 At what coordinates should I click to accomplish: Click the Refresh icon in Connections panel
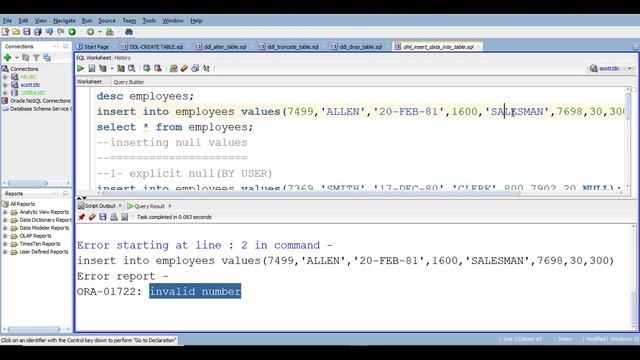point(26,58)
